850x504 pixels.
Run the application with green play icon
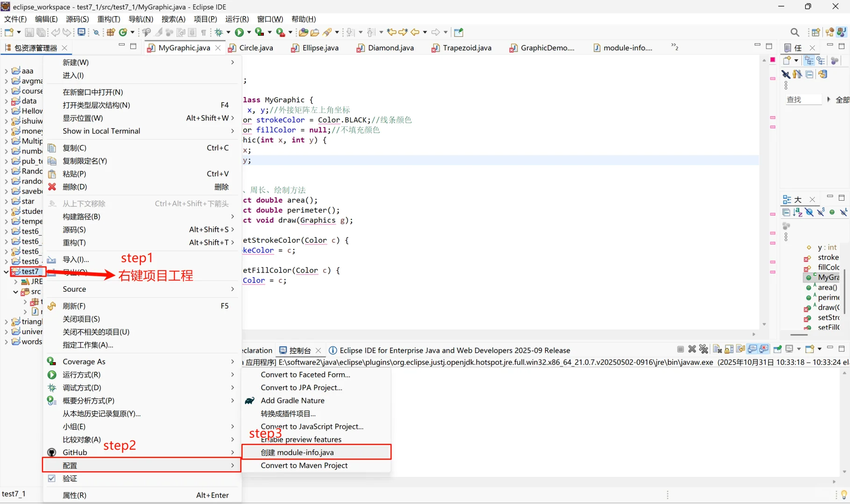pos(239,32)
